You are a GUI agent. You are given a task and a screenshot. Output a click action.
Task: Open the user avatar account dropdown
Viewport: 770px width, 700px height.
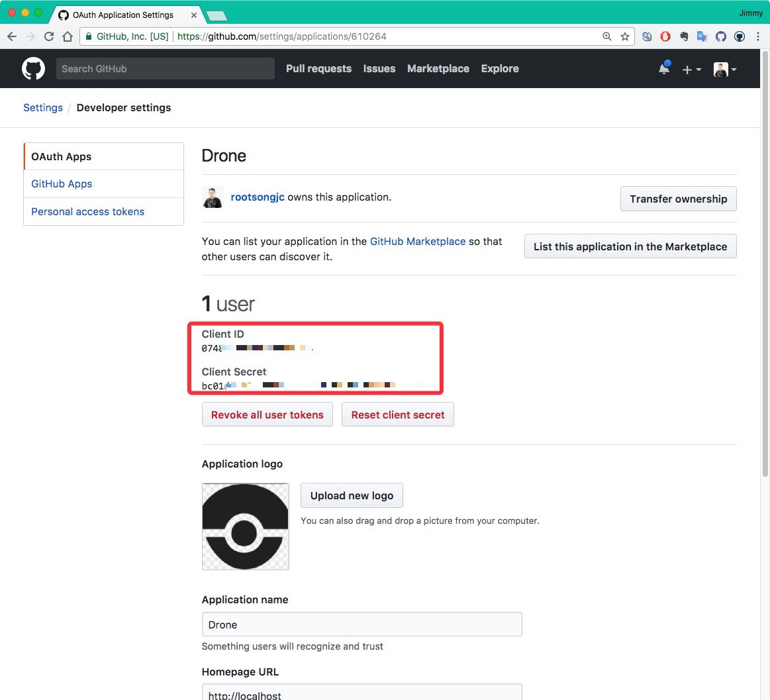725,70
